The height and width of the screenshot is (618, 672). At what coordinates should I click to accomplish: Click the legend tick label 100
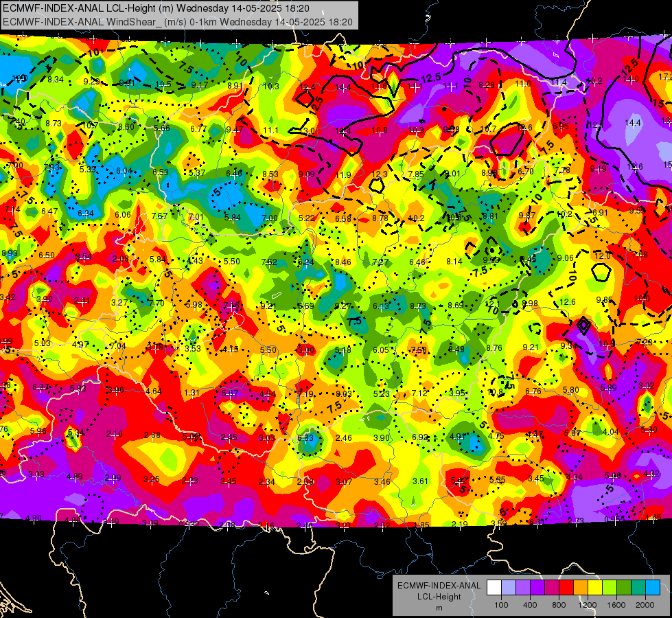(x=501, y=605)
